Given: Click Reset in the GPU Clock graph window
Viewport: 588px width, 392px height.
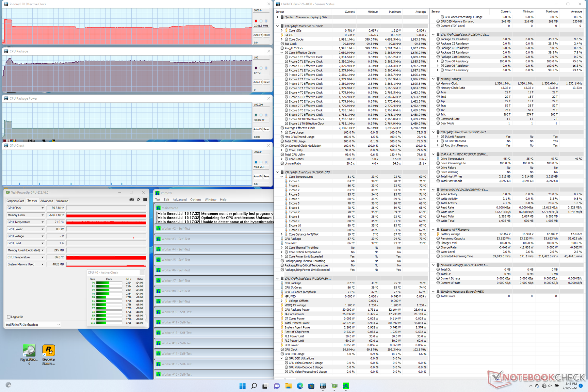Looking at the screenshot, I should (x=267, y=176).
